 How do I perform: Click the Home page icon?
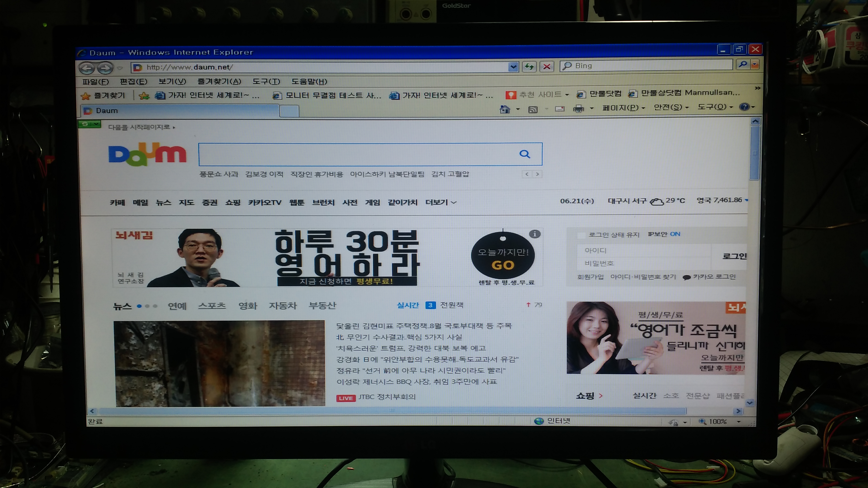[x=505, y=109]
